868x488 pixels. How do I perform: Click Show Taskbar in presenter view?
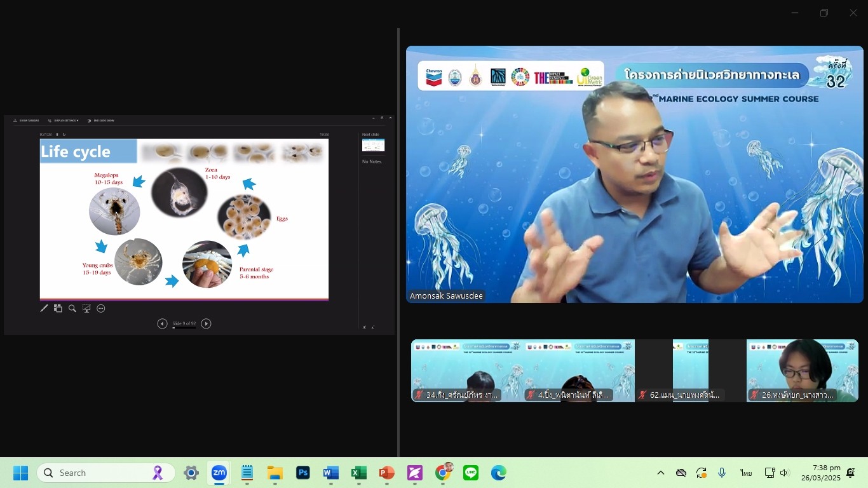click(x=26, y=120)
